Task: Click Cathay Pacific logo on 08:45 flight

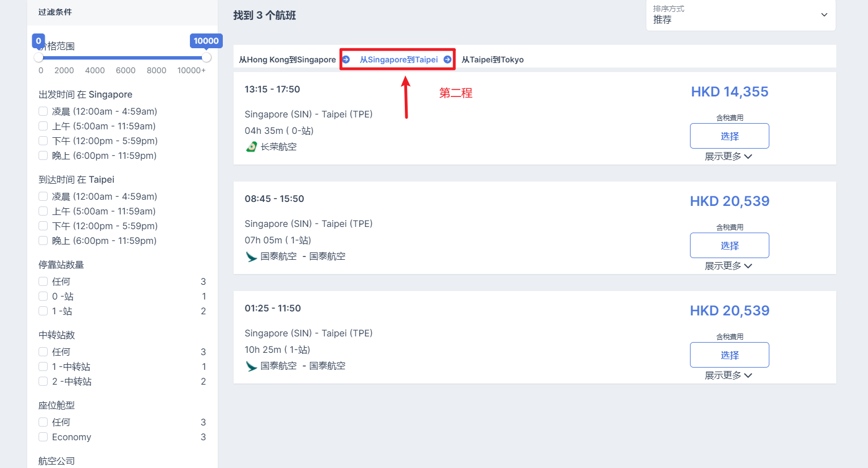Action: tap(251, 256)
